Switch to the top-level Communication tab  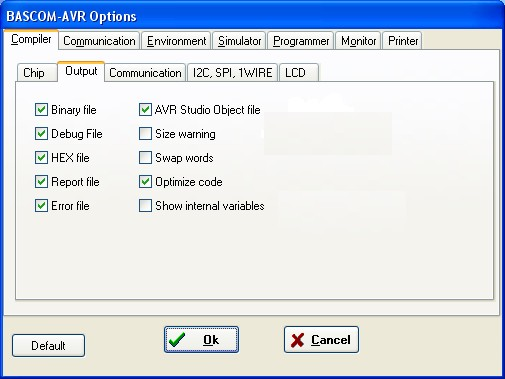click(x=99, y=41)
